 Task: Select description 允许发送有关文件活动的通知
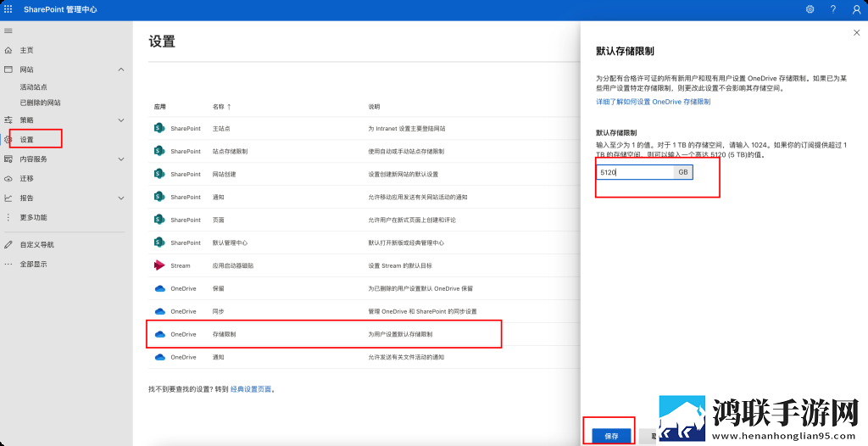pyautogui.click(x=406, y=357)
